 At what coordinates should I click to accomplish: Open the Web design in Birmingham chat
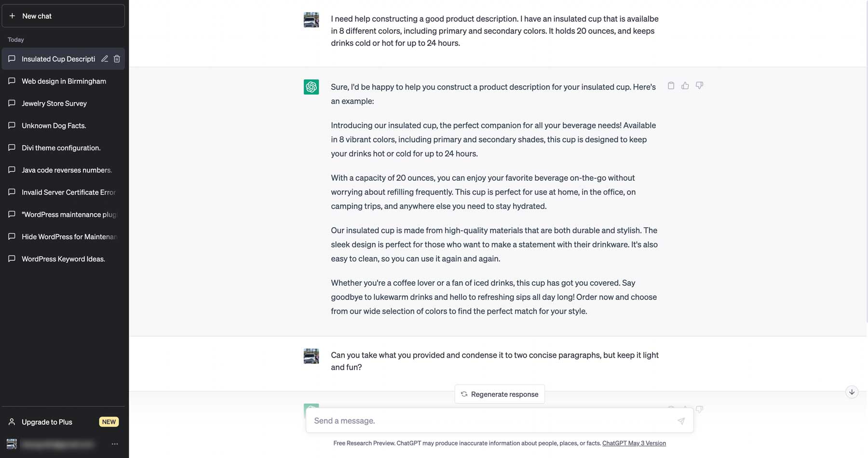click(x=64, y=81)
